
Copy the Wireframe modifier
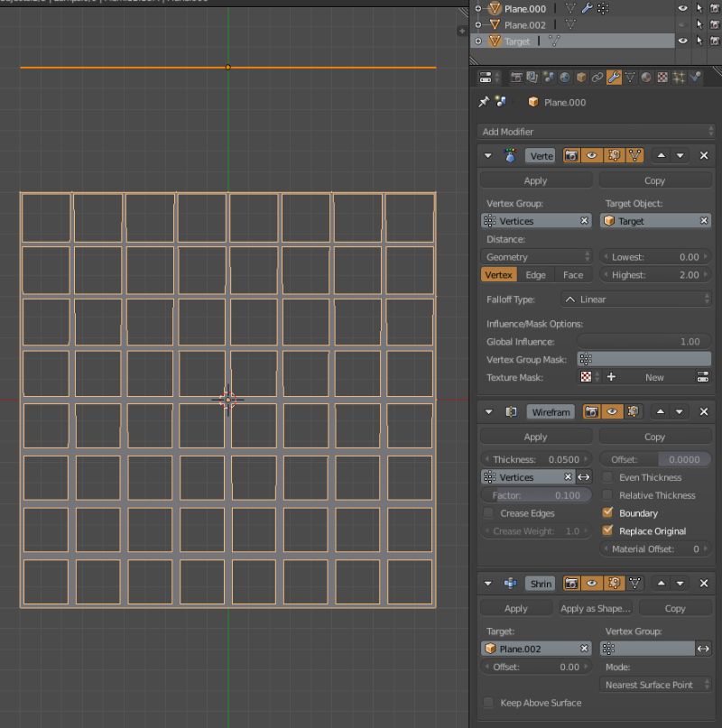tap(654, 437)
